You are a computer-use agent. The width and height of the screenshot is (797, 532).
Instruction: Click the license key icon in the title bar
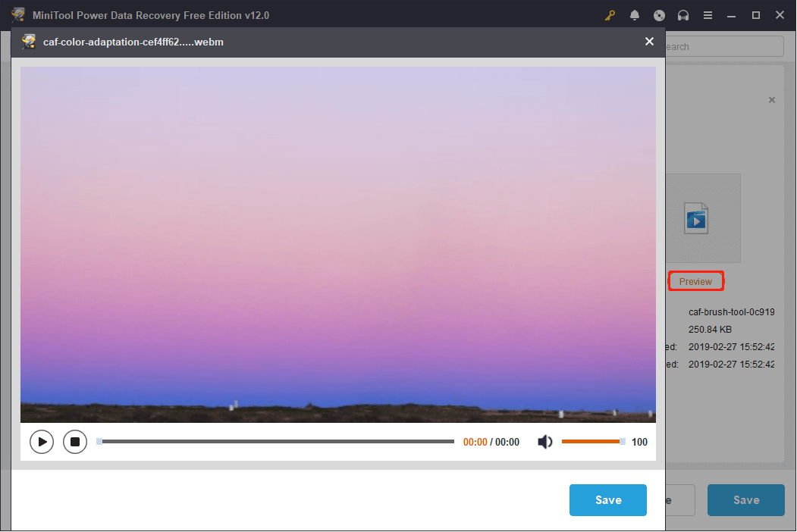[x=610, y=14]
